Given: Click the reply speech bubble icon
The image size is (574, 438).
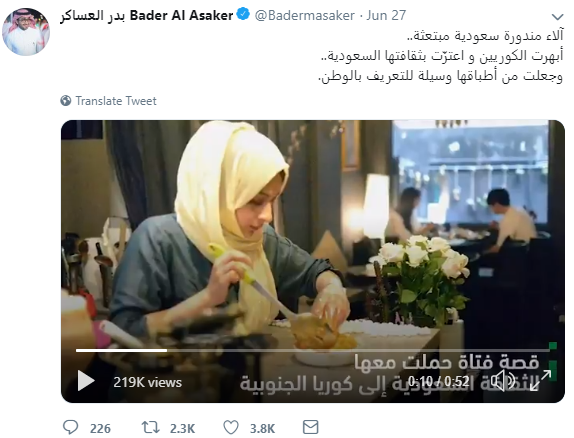Looking at the screenshot, I should tap(70, 427).
